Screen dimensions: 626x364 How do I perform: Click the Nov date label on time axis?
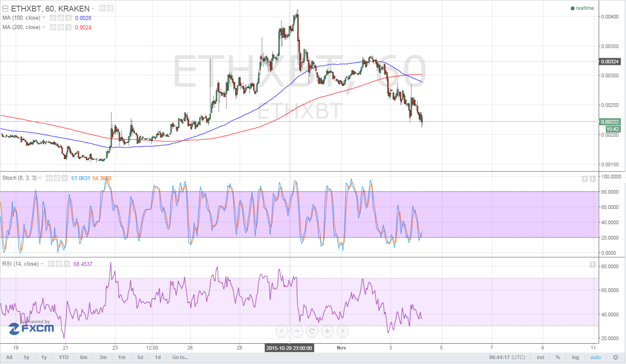(341, 348)
